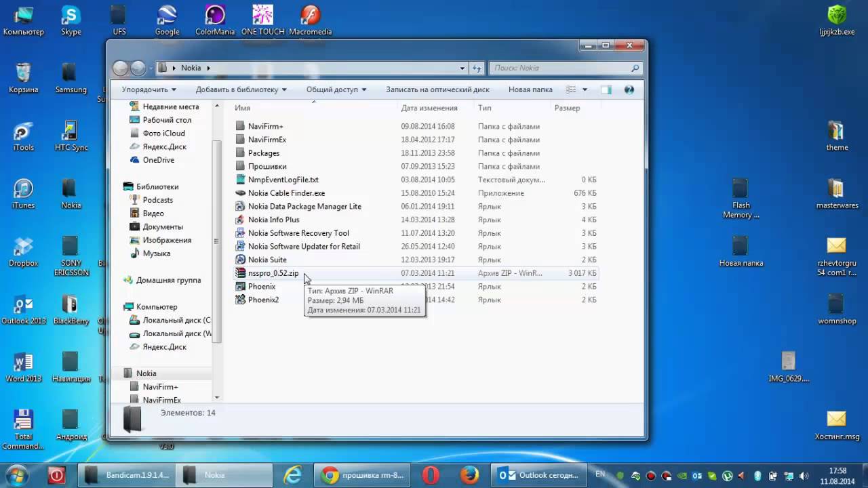The height and width of the screenshot is (488, 868).
Task: Select the Packages folder
Action: tap(263, 153)
